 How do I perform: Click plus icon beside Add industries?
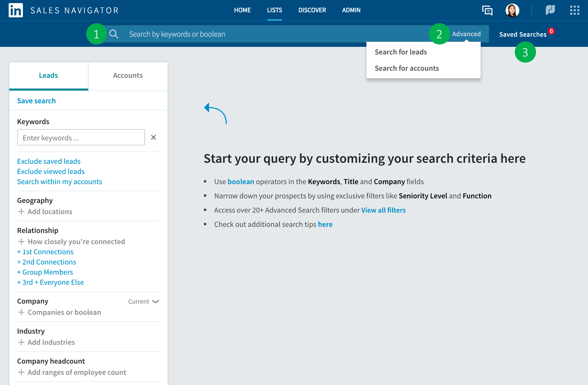click(21, 342)
